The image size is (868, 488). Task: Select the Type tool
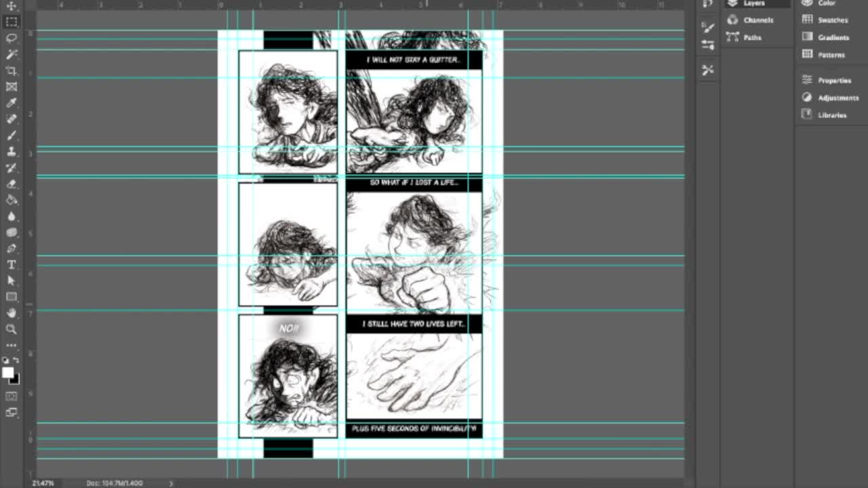pos(12,265)
